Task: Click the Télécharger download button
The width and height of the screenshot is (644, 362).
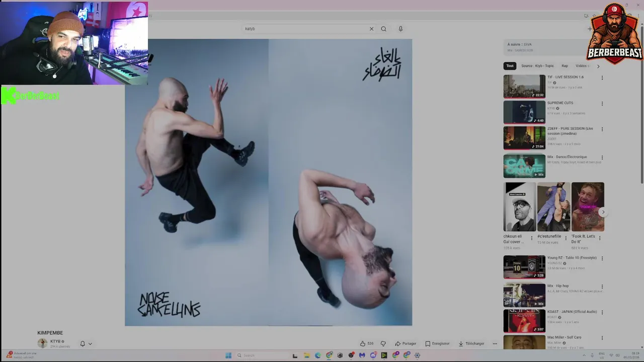Action: point(471,343)
